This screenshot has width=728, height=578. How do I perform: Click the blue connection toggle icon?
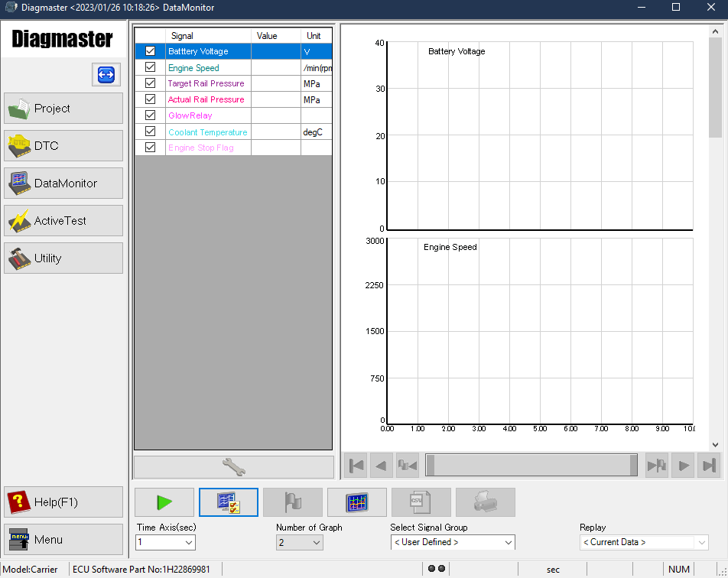pyautogui.click(x=106, y=74)
